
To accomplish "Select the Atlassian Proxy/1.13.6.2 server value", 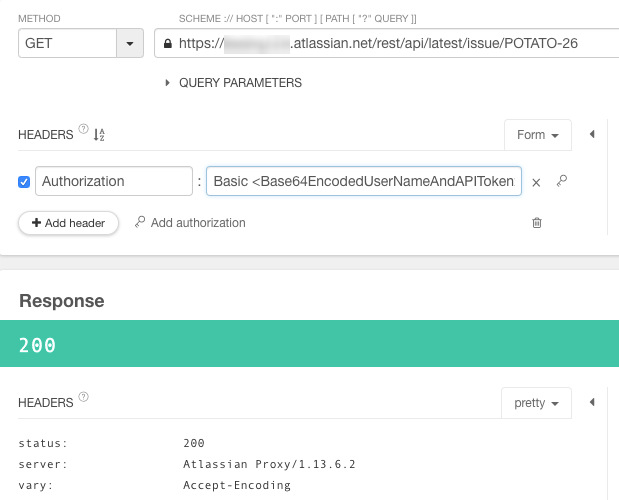I will coord(269,464).
